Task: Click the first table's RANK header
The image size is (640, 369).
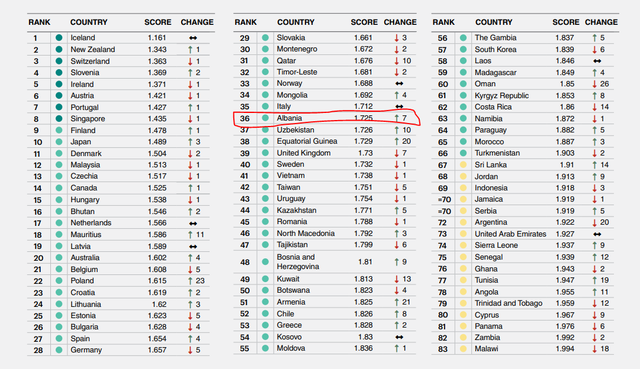Action: [39, 22]
